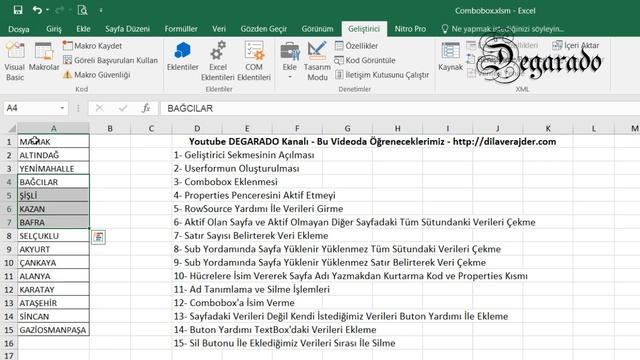Select column A header

click(53, 128)
